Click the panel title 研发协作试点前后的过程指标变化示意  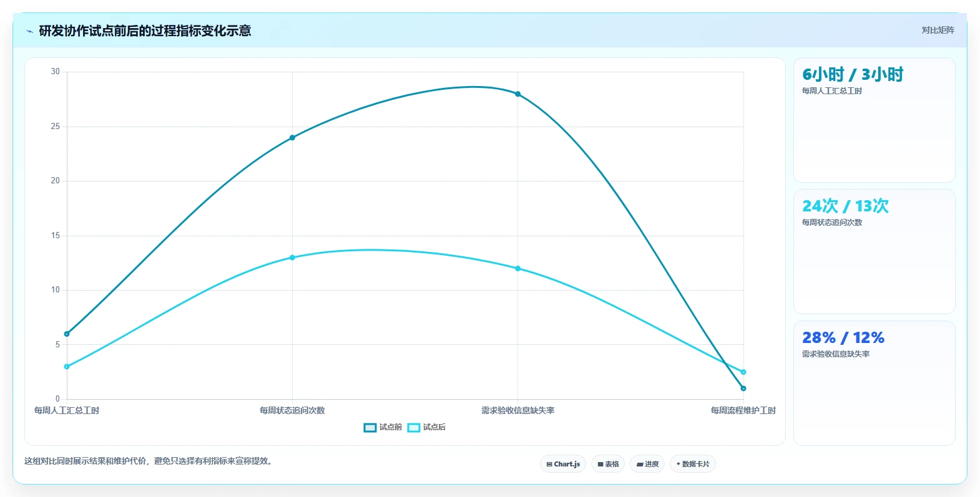[145, 31]
